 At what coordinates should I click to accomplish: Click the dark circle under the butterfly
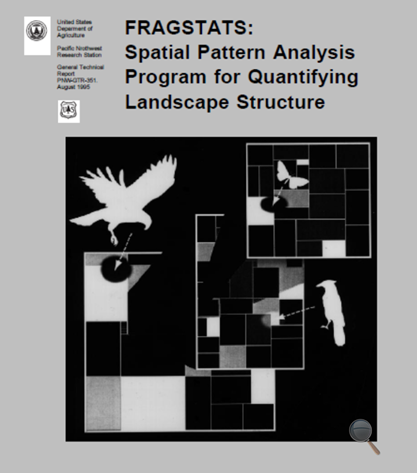[274, 204]
